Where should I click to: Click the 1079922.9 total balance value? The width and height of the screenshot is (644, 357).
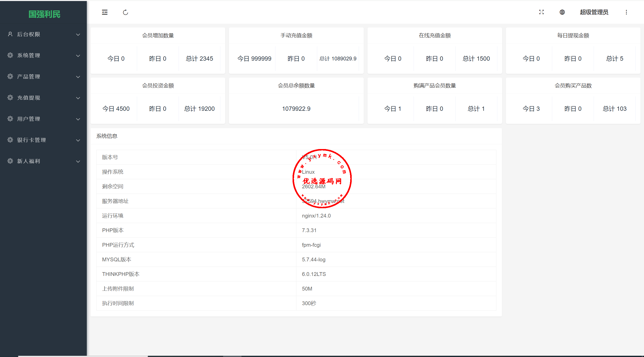(x=296, y=109)
